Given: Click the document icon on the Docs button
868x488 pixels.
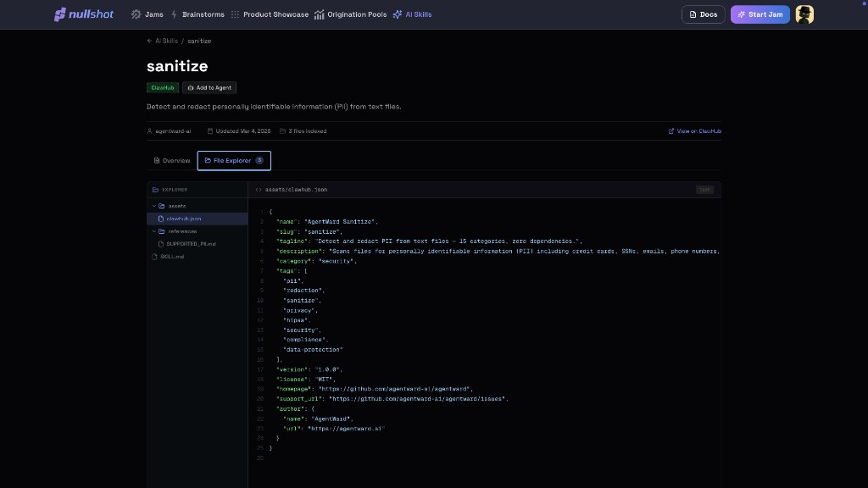Looking at the screenshot, I should [x=693, y=14].
